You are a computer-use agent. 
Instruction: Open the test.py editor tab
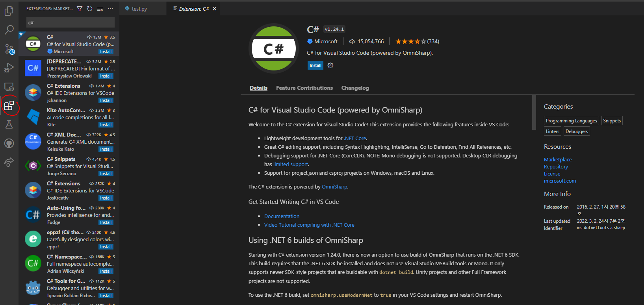pos(139,9)
